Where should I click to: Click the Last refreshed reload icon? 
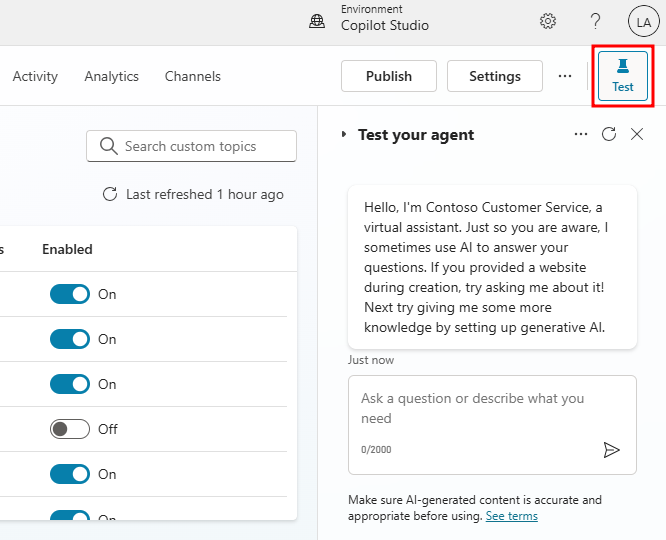(x=111, y=194)
